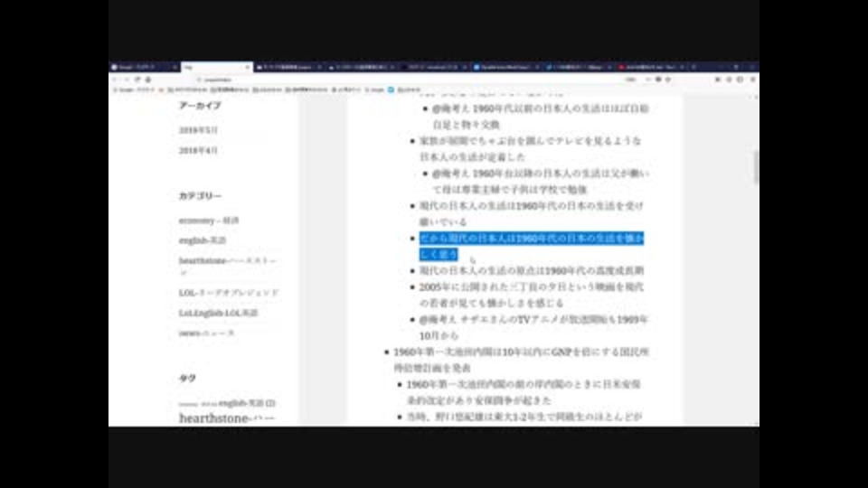Click the page vertical scrollbar thumb
The height and width of the screenshot is (488, 868).
pos(756,166)
